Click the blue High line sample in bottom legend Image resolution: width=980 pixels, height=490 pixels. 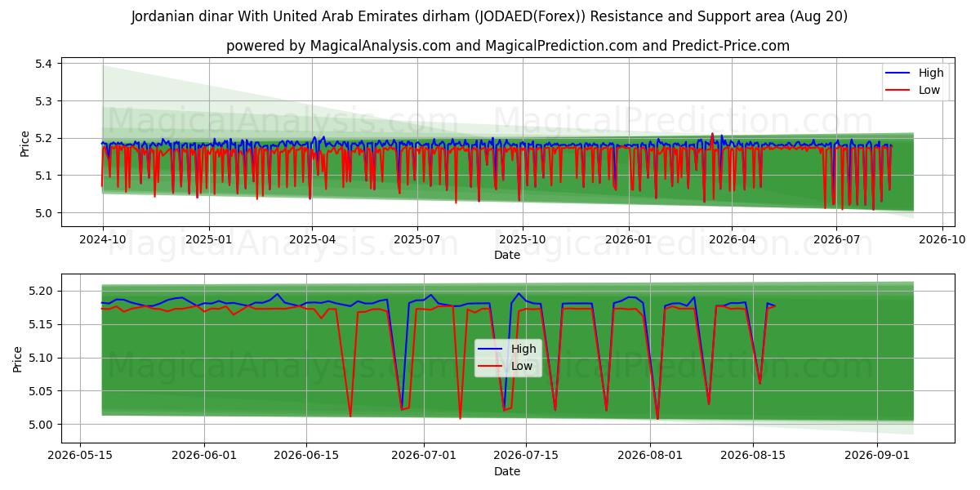point(492,349)
